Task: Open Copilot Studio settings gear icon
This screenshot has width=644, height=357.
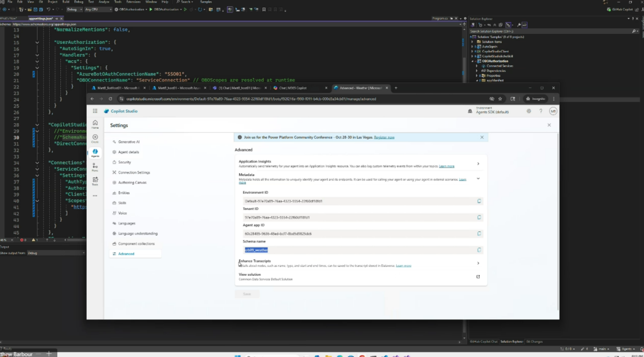Action: (528, 111)
